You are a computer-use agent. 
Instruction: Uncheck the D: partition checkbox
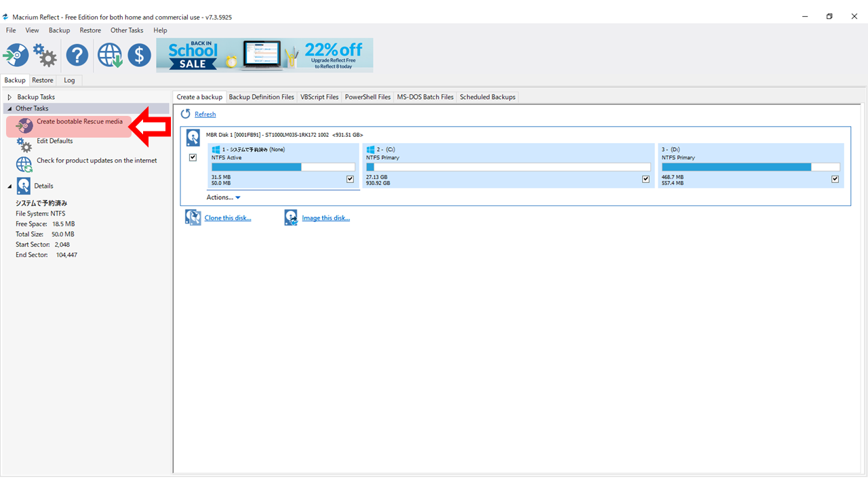click(x=835, y=179)
